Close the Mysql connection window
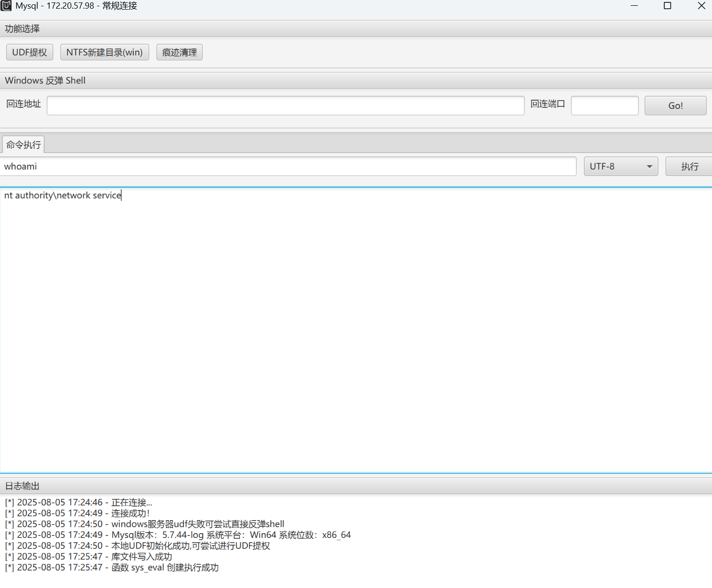The height and width of the screenshot is (588, 712). point(701,6)
